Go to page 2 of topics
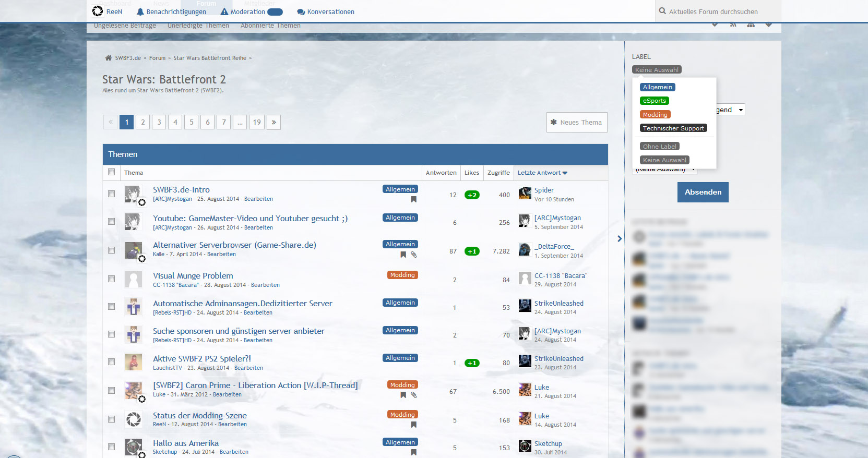The image size is (868, 458). (143, 122)
